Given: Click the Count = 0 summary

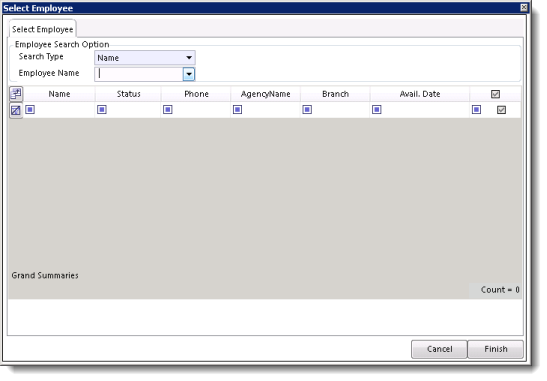Looking at the screenshot, I should click(500, 290).
